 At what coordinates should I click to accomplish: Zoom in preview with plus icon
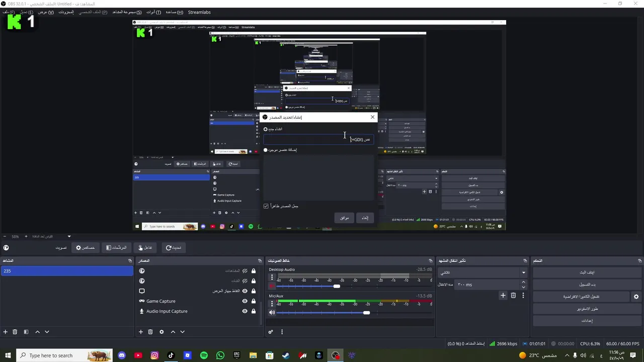pyautogui.click(x=26, y=236)
